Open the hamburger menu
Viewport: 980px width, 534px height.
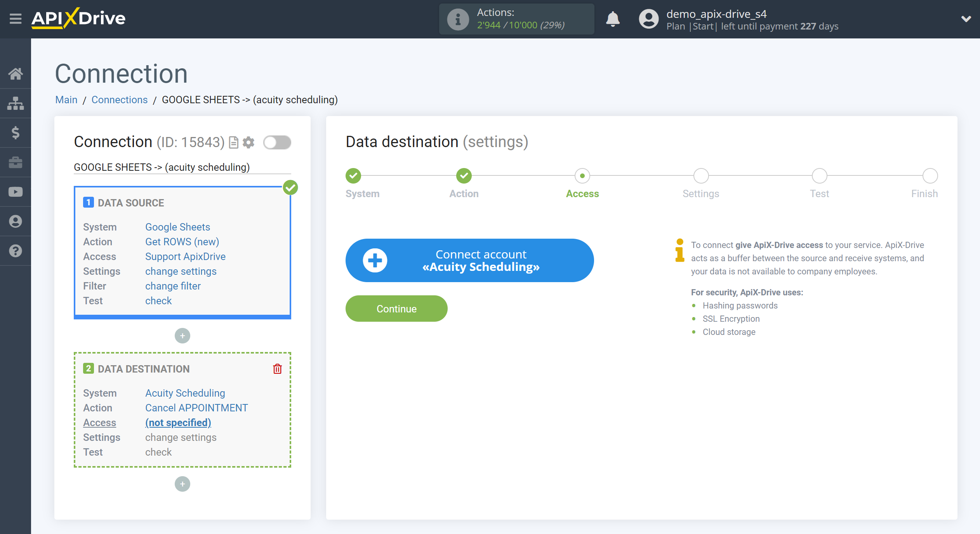pyautogui.click(x=16, y=19)
